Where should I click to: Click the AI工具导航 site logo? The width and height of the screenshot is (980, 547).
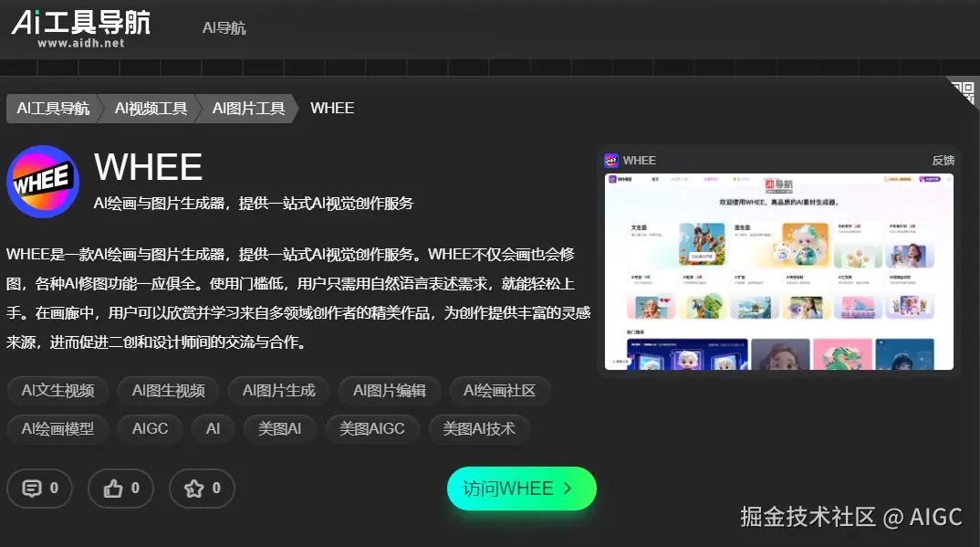click(x=80, y=28)
